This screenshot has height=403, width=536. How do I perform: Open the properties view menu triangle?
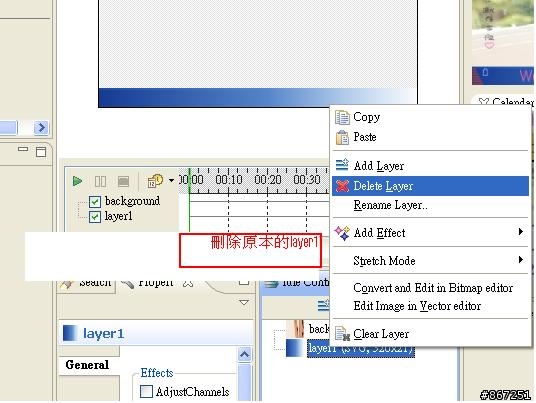(244, 303)
